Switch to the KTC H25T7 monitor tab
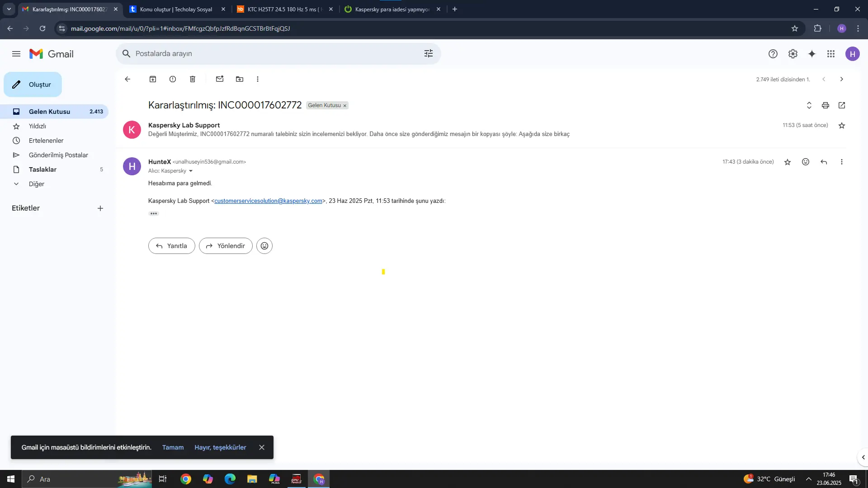Screen dimensions: 868x488 point(284,9)
